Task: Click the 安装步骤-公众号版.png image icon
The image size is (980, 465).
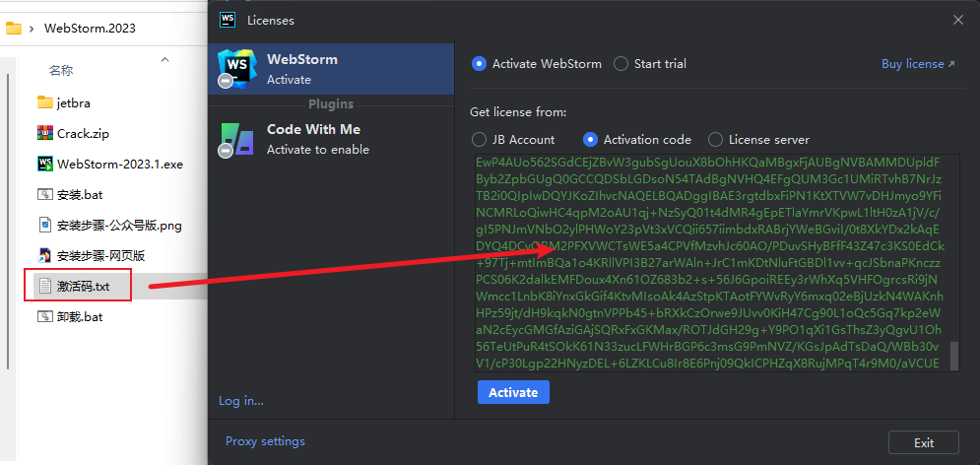Action: coord(45,225)
